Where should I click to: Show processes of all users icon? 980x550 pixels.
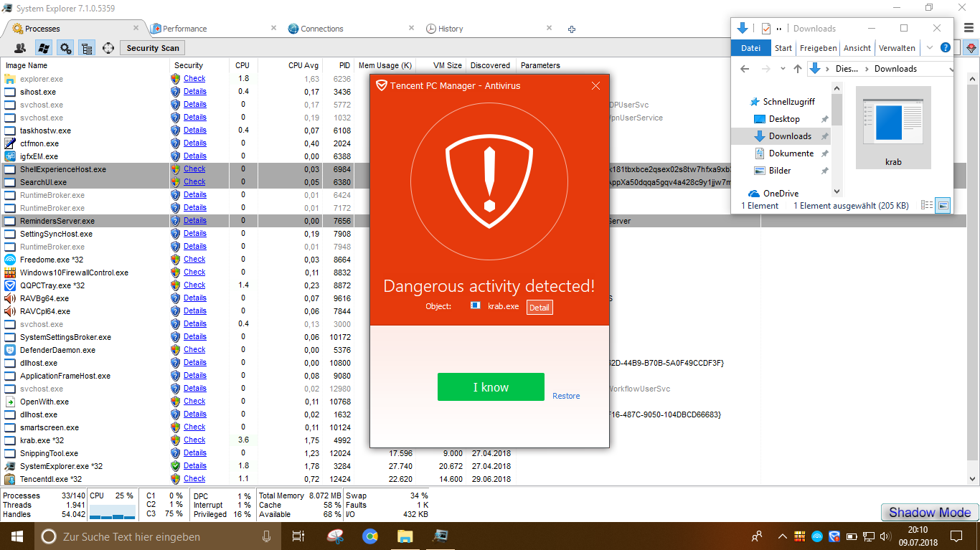click(20, 48)
